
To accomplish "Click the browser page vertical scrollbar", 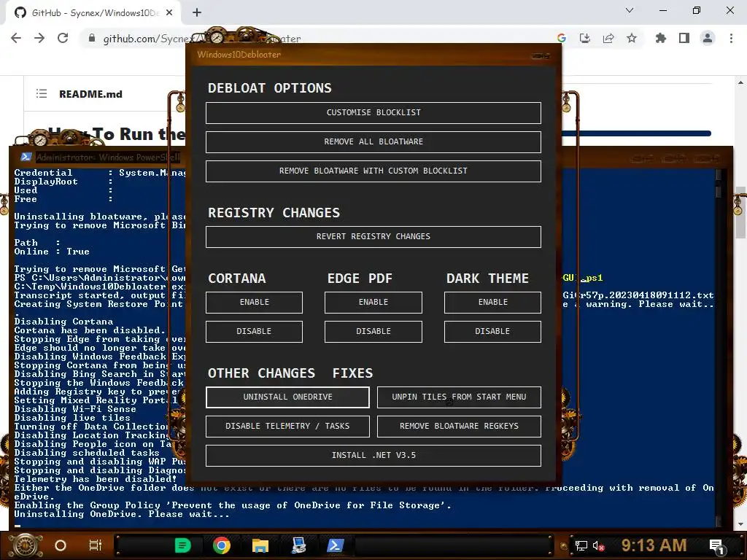I will coord(740,303).
